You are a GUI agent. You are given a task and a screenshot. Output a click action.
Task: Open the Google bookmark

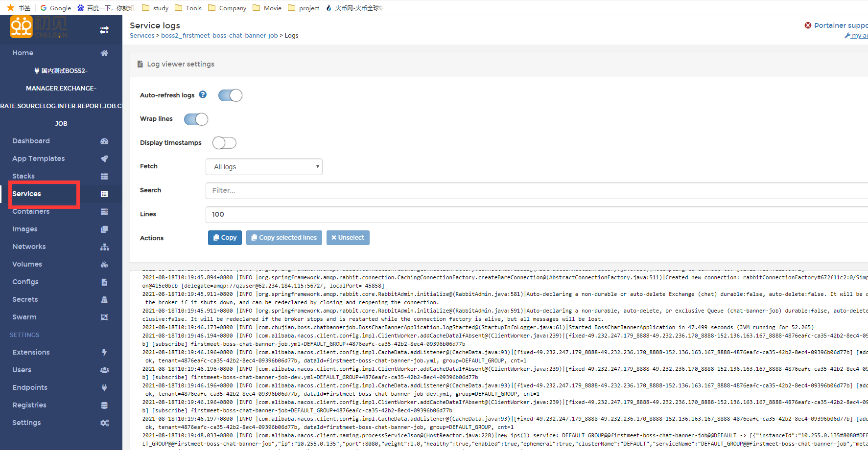point(56,8)
